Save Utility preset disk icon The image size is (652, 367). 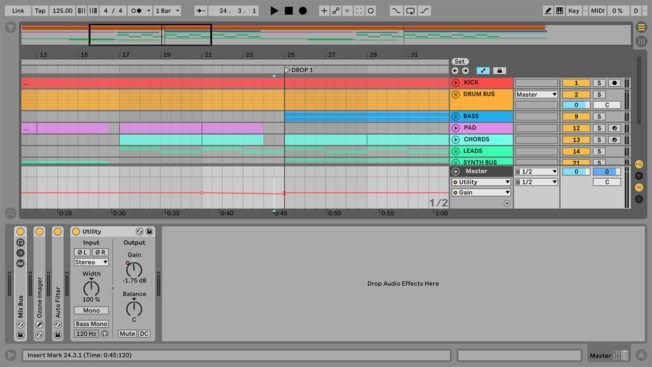pos(149,232)
